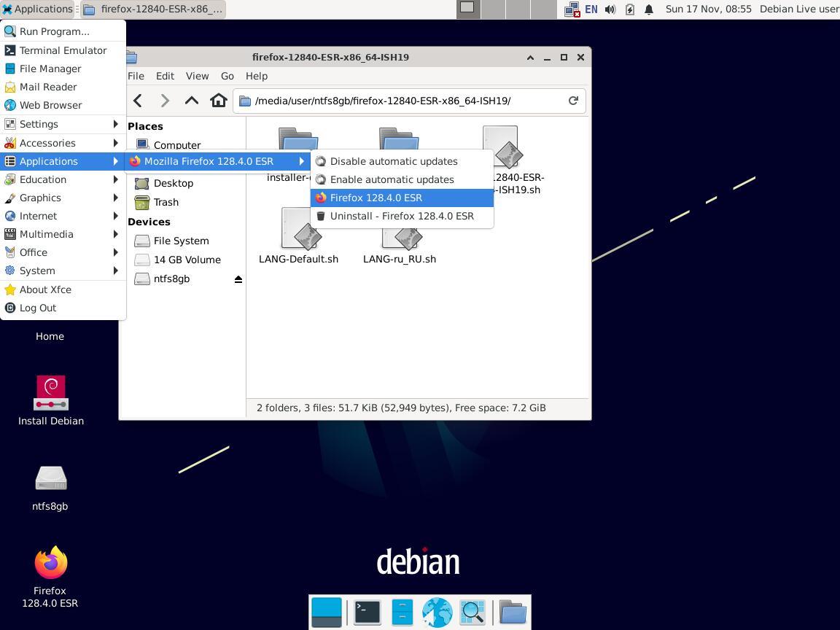The image size is (840, 630).
Task: Open About Xfce entry
Action: [x=63, y=289]
